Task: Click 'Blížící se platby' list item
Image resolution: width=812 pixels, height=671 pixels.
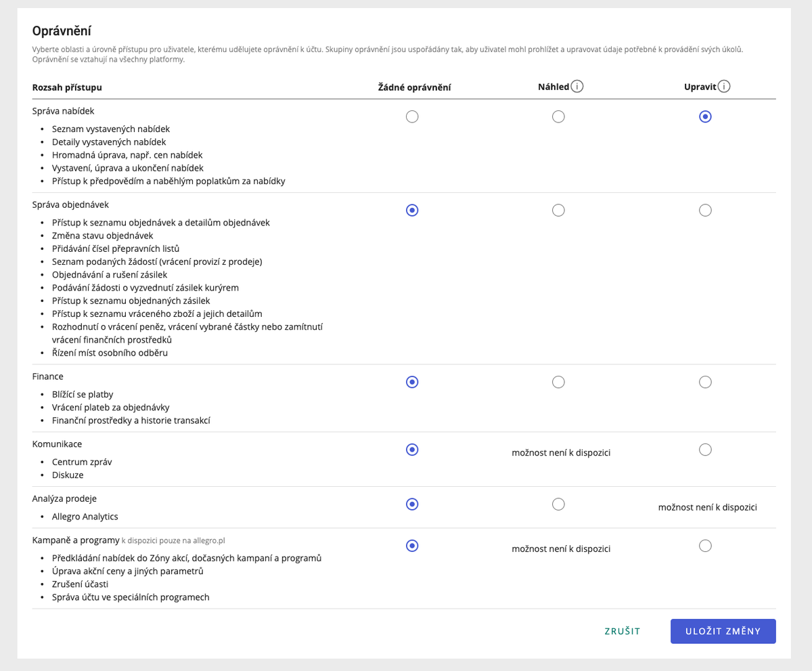Action: point(83,394)
